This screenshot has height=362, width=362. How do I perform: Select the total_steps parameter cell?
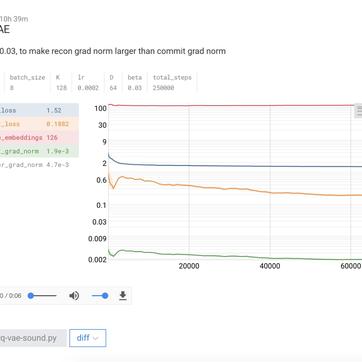(172, 82)
